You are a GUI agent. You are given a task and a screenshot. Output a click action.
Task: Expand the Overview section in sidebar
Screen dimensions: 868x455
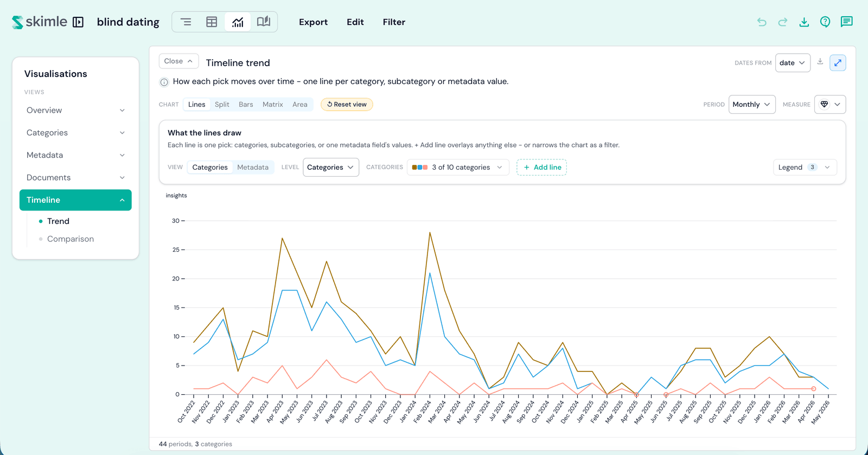coord(75,110)
